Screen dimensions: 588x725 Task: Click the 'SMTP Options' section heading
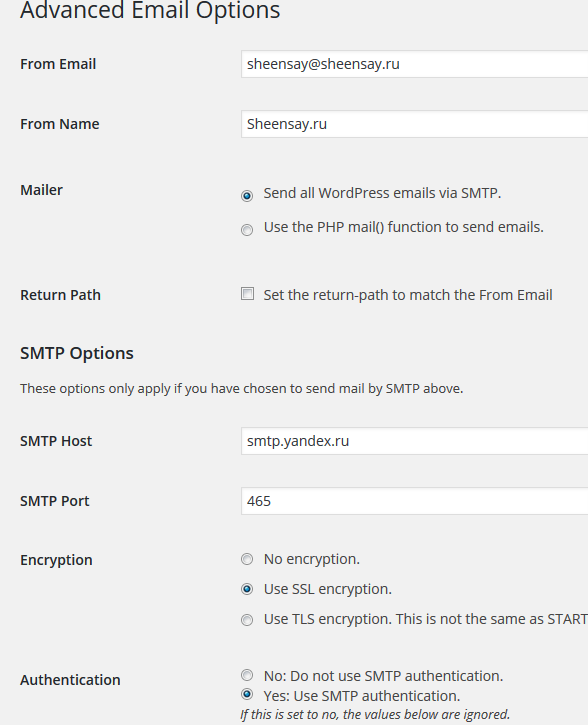click(x=77, y=353)
